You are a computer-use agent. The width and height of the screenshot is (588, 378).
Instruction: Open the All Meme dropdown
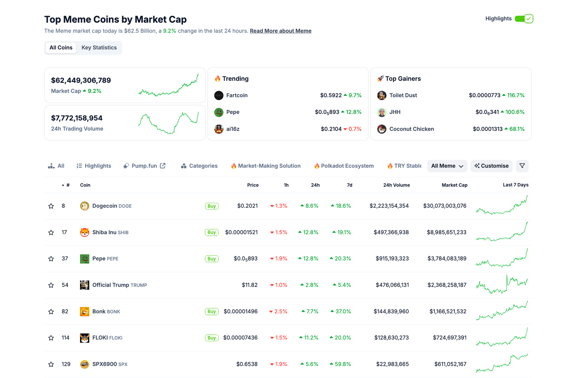point(447,166)
